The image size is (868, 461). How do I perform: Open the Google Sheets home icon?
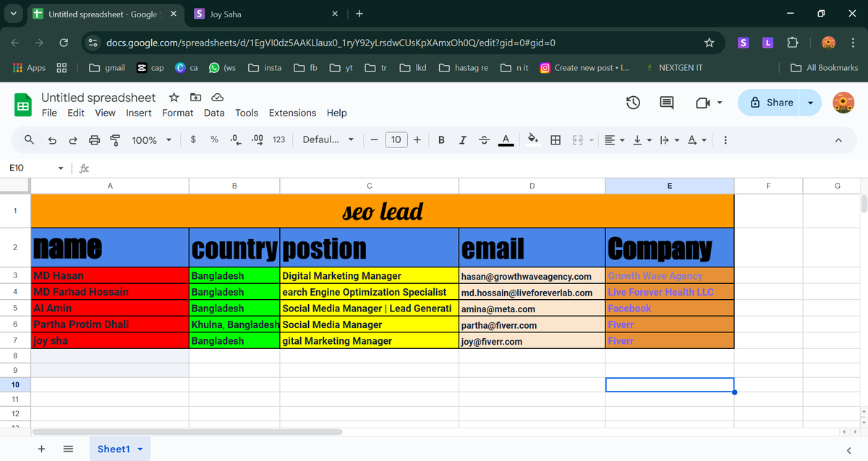pos(22,105)
